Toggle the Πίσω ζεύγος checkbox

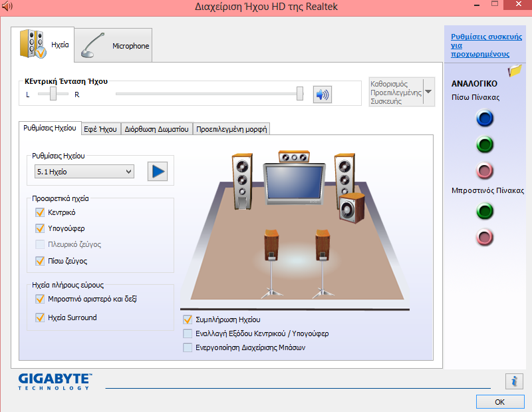(40, 261)
